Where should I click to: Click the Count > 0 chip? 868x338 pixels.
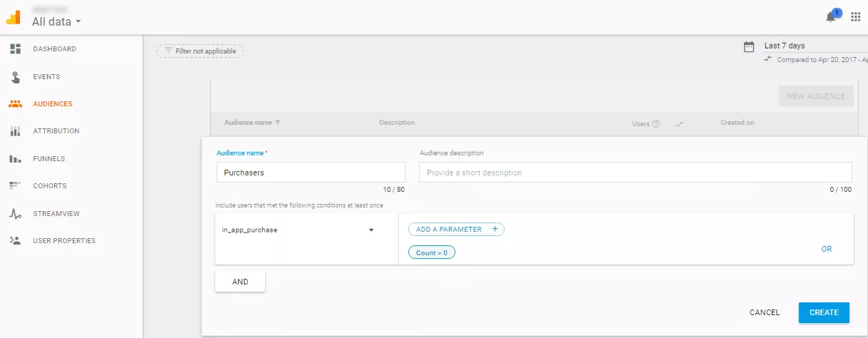tap(432, 252)
